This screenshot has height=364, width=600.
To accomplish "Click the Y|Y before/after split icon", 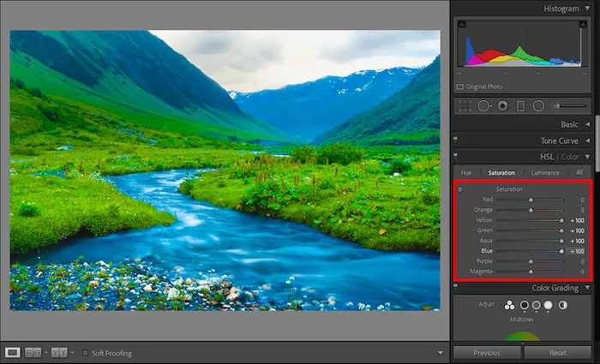I will [59, 353].
